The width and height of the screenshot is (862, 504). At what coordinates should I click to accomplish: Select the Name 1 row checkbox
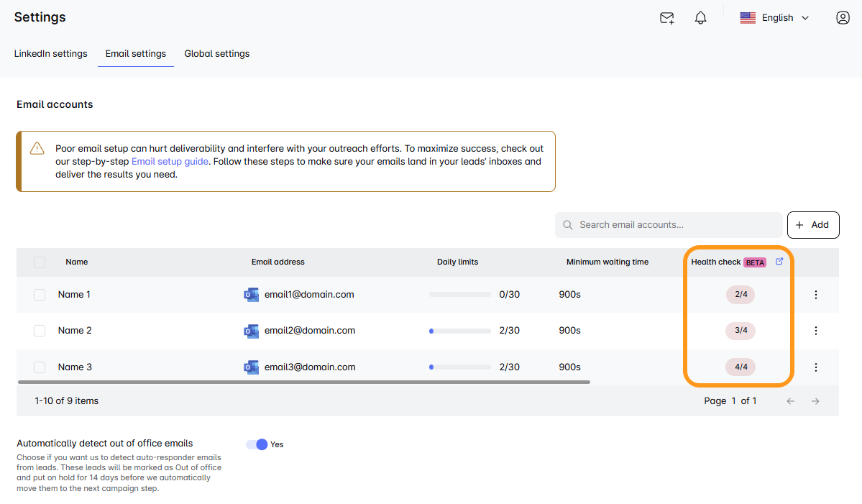[x=40, y=295]
